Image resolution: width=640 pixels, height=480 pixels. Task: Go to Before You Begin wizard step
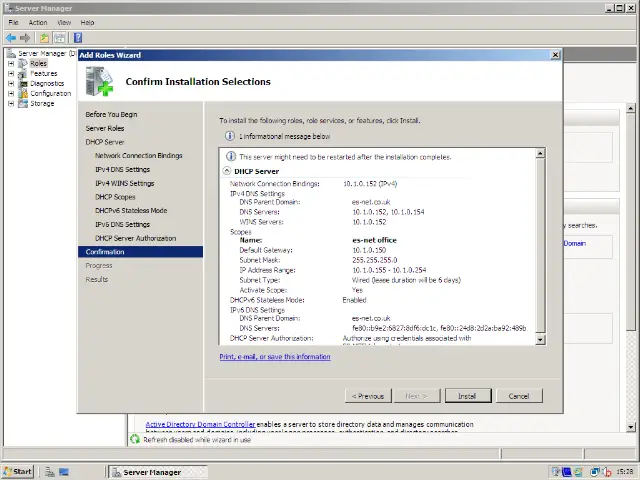(x=111, y=114)
